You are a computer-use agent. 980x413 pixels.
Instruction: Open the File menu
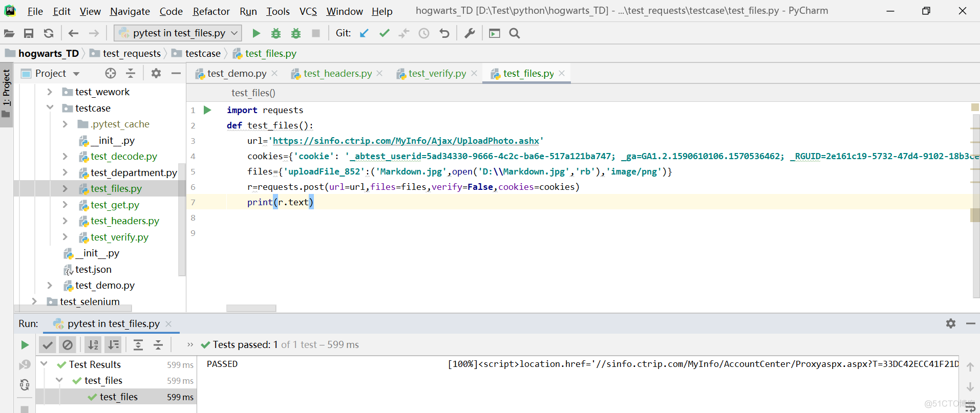35,11
